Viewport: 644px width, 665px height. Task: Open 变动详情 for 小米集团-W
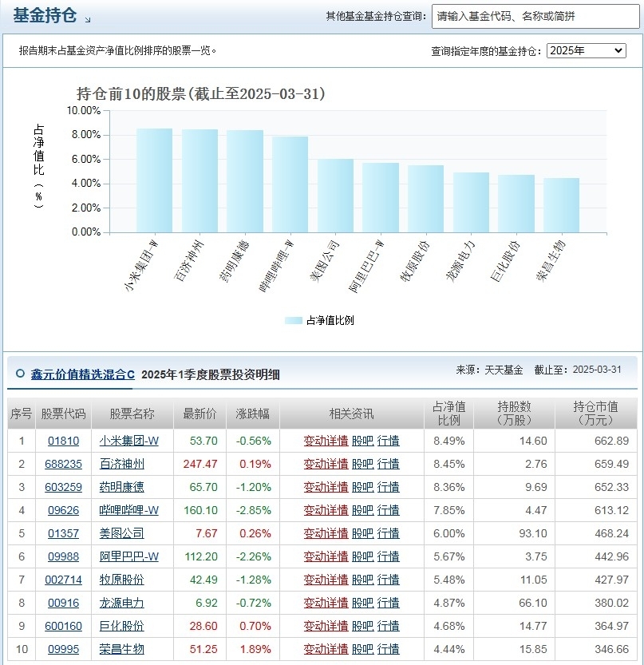326,441
